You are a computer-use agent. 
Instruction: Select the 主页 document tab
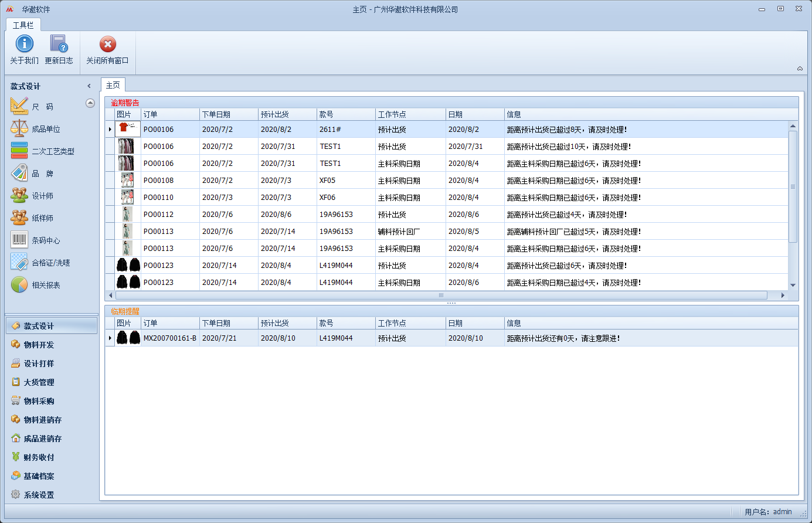tap(113, 86)
